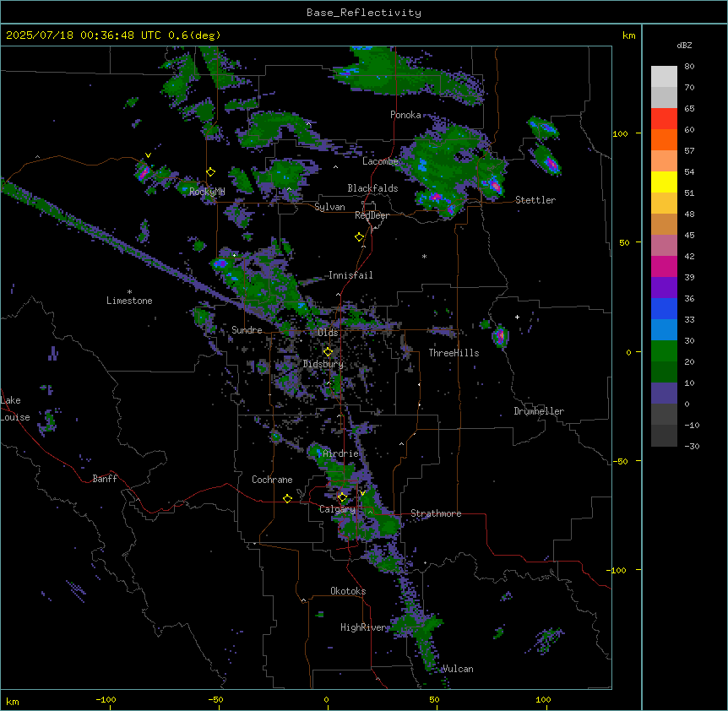This screenshot has height=711, width=728.
Task: Choose the violet swatch between 39 and 36 dBZ
Action: (664, 287)
